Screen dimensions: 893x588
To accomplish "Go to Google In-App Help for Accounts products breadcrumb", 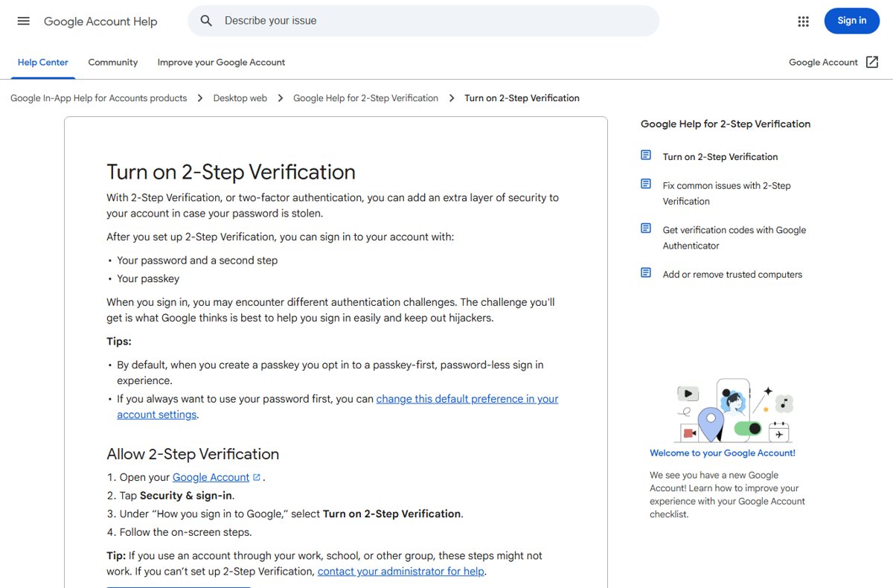I will (x=99, y=98).
